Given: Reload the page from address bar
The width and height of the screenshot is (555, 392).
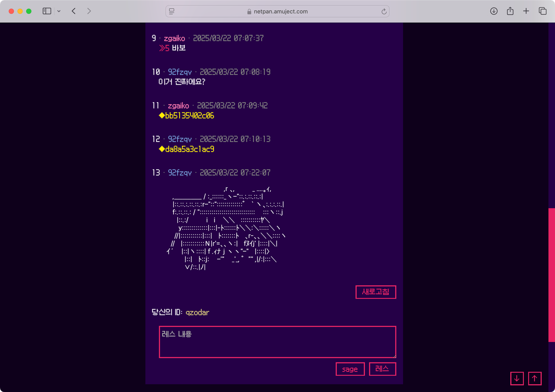Looking at the screenshot, I should (x=384, y=11).
